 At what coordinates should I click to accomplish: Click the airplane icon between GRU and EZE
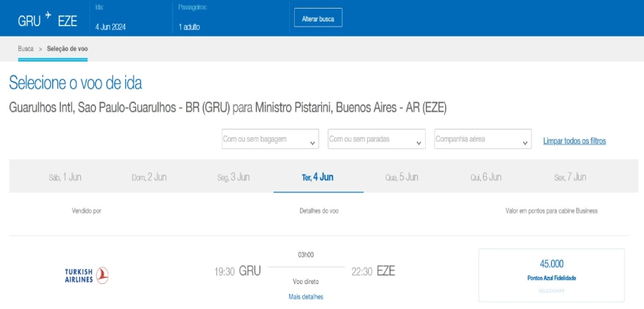point(49,14)
